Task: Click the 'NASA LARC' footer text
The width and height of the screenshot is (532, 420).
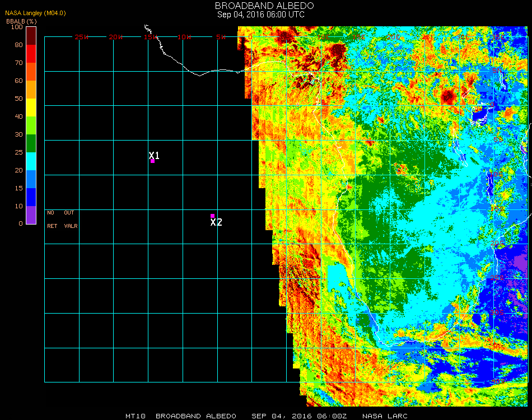Action: 385,416
